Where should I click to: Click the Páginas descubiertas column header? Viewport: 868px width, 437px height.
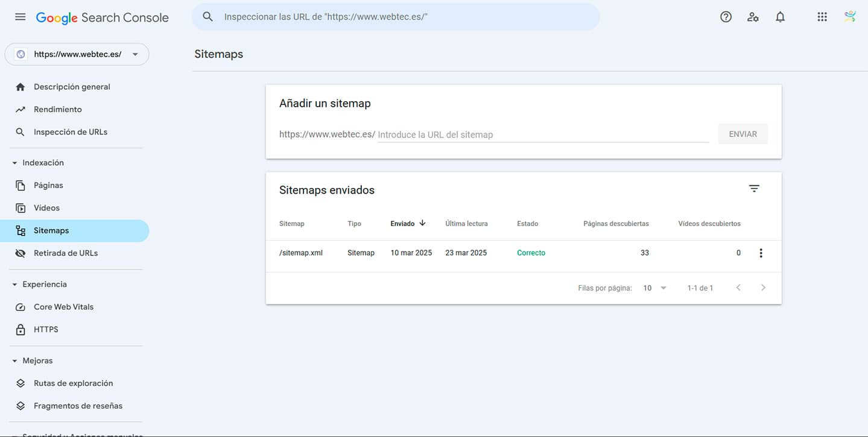coord(616,224)
